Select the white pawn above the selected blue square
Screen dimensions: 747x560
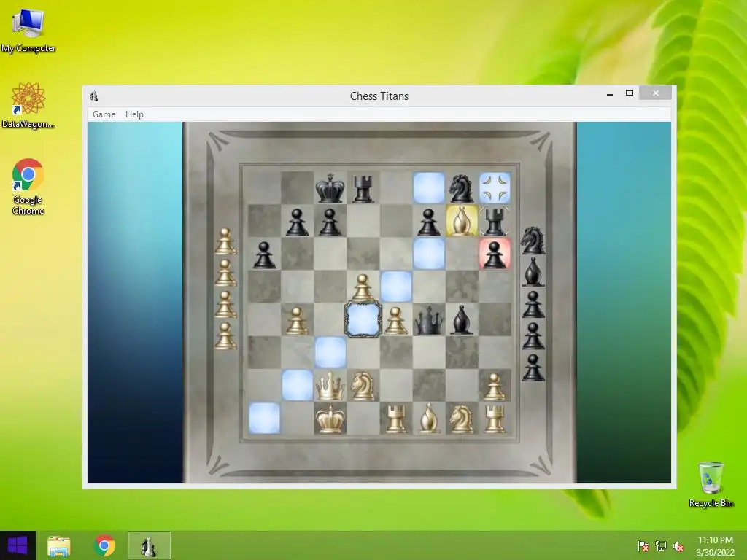click(363, 287)
